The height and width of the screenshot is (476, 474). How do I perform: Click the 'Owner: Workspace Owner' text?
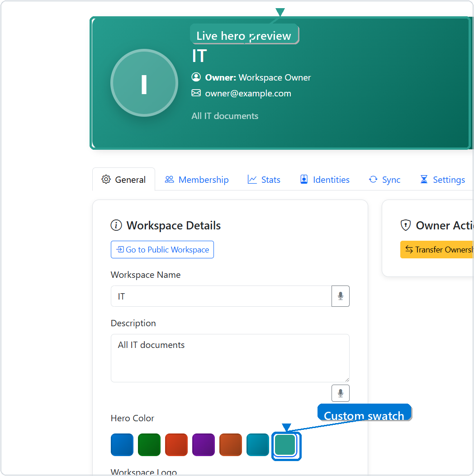(258, 77)
